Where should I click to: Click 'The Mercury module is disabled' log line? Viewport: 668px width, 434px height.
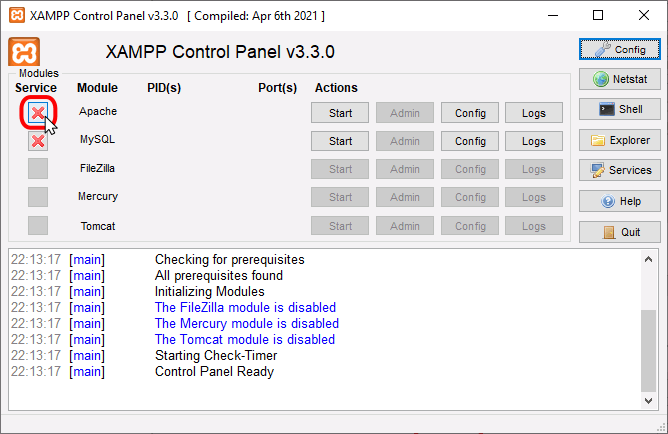[247, 324]
